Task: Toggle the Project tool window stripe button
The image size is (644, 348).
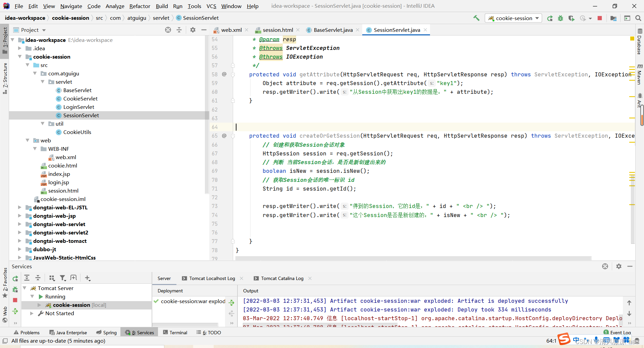Action: click(x=5, y=40)
